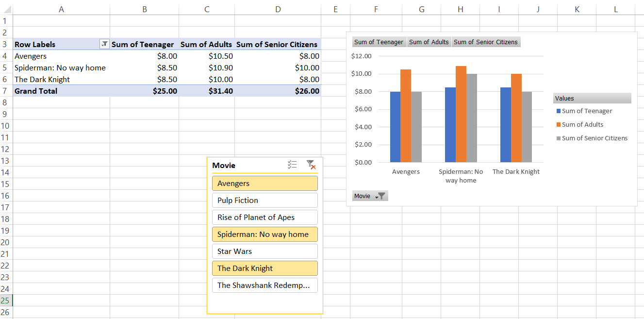Screen dimensions: 644x319
Task: Toggle Pulp Fiction in the slicer
Action: [264, 201]
